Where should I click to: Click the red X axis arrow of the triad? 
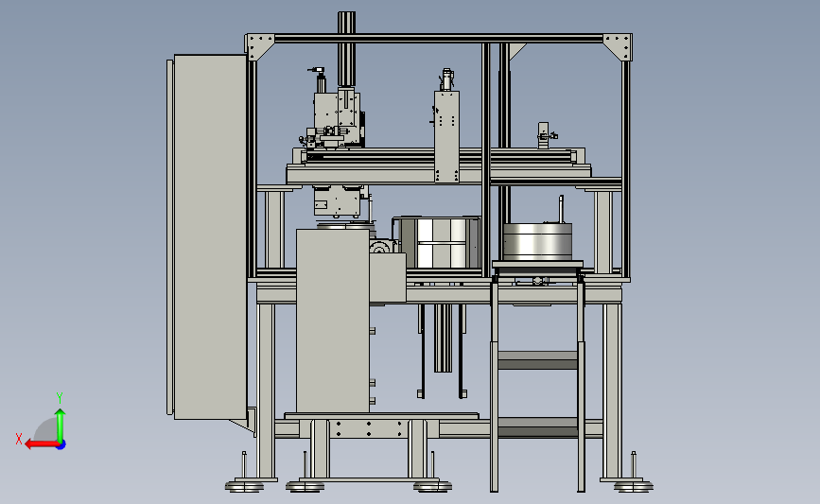42,444
